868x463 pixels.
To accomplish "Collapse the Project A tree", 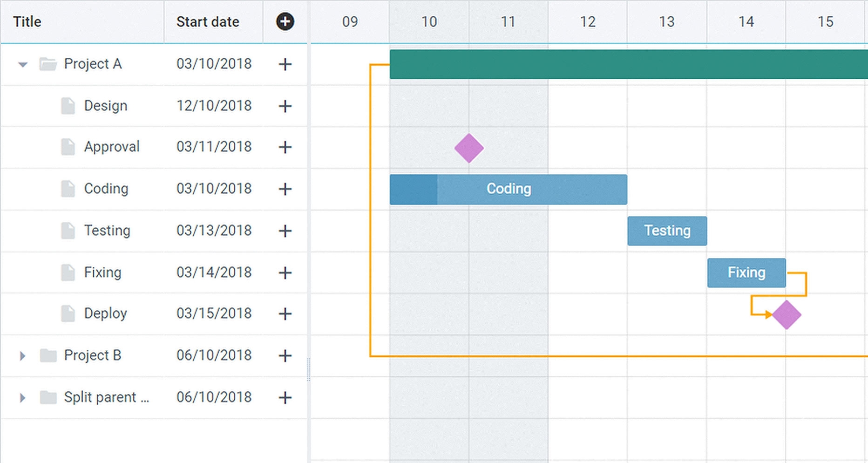I will pos(22,65).
